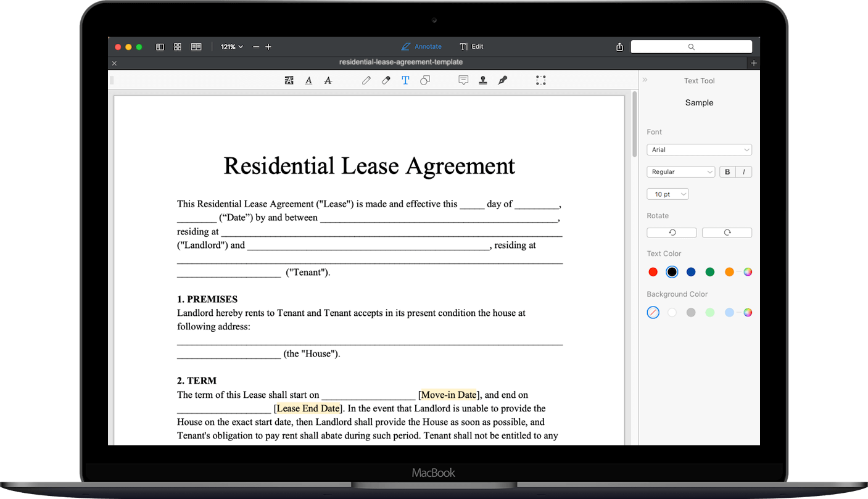Viewport: 868px width, 499px height.
Task: Select the Eraser tool
Action: (x=386, y=80)
